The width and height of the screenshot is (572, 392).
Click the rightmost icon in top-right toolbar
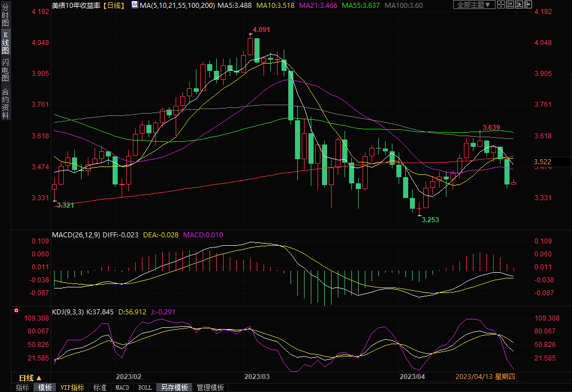pos(529,5)
